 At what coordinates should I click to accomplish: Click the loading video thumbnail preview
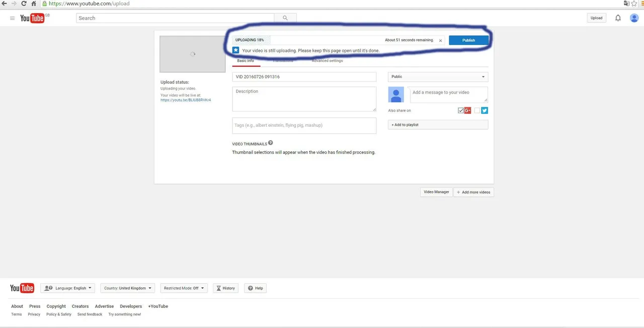[193, 54]
